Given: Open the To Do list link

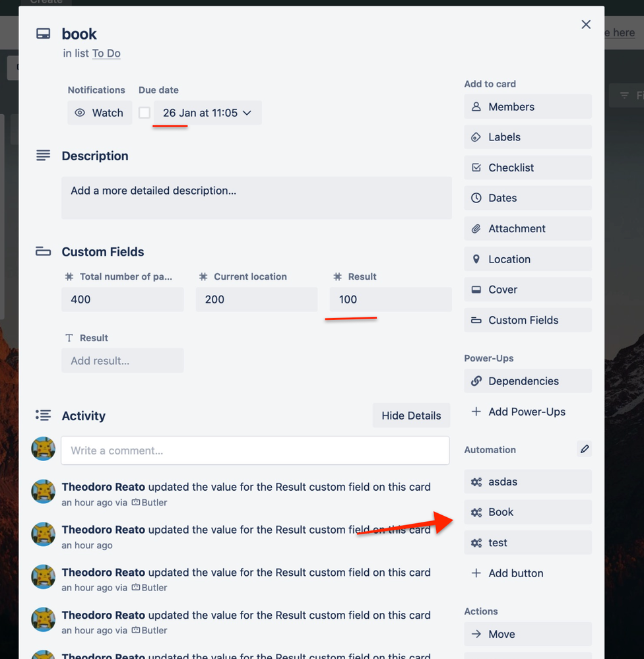Looking at the screenshot, I should 106,53.
